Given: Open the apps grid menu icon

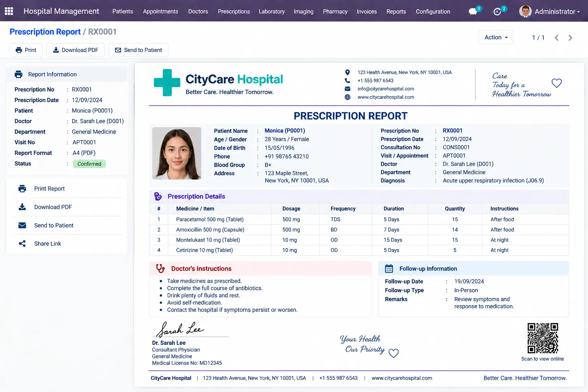Looking at the screenshot, I should [9, 11].
